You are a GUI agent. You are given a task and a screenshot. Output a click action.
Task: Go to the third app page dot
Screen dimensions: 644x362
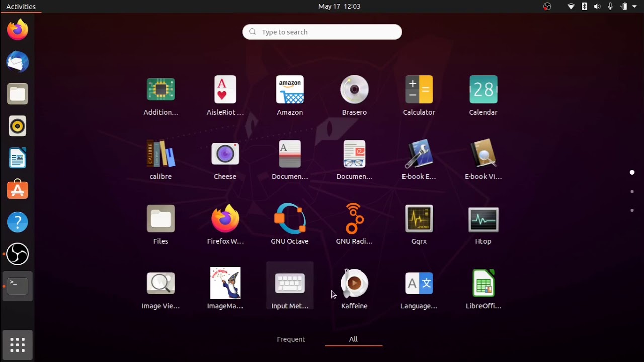point(632,210)
